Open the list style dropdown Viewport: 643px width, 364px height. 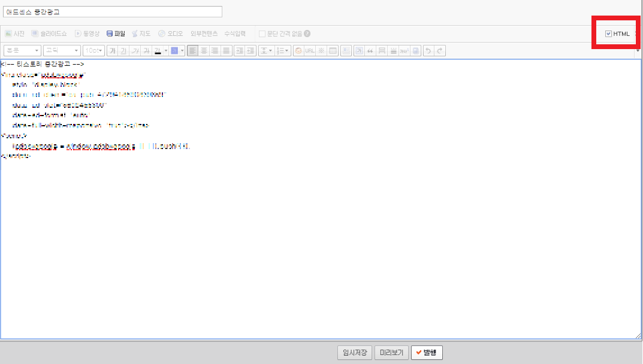tap(282, 50)
